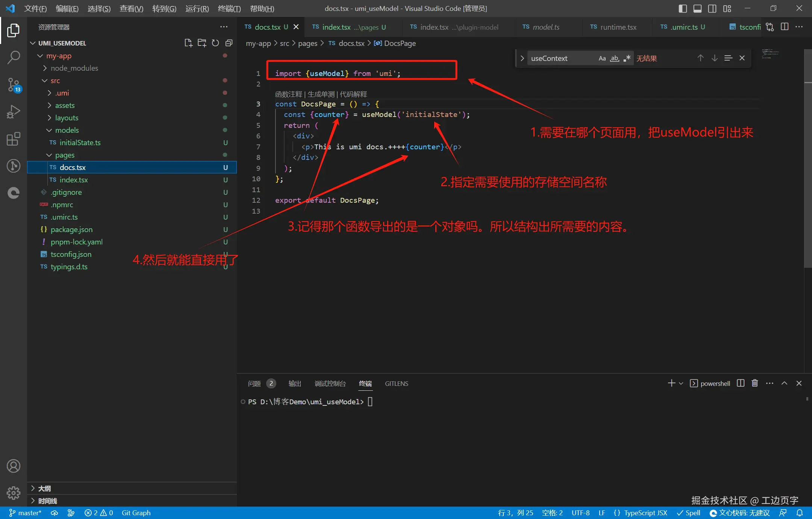Toggle Match Whole Word in find widget
Viewport: 812px width, 519px height.
click(614, 58)
